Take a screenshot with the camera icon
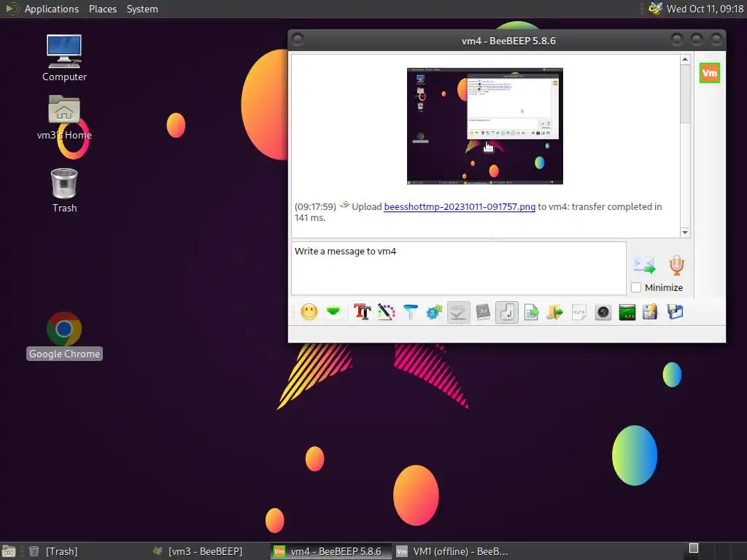The height and width of the screenshot is (560, 747). [603, 312]
